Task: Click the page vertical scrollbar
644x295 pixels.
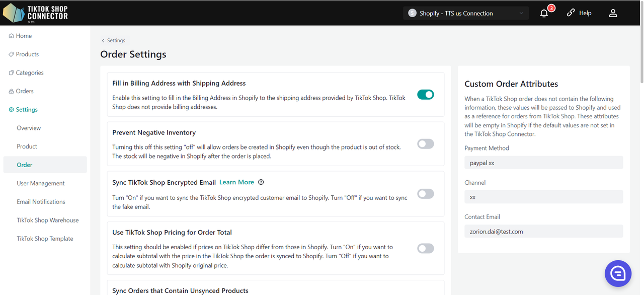Action: pos(641,50)
